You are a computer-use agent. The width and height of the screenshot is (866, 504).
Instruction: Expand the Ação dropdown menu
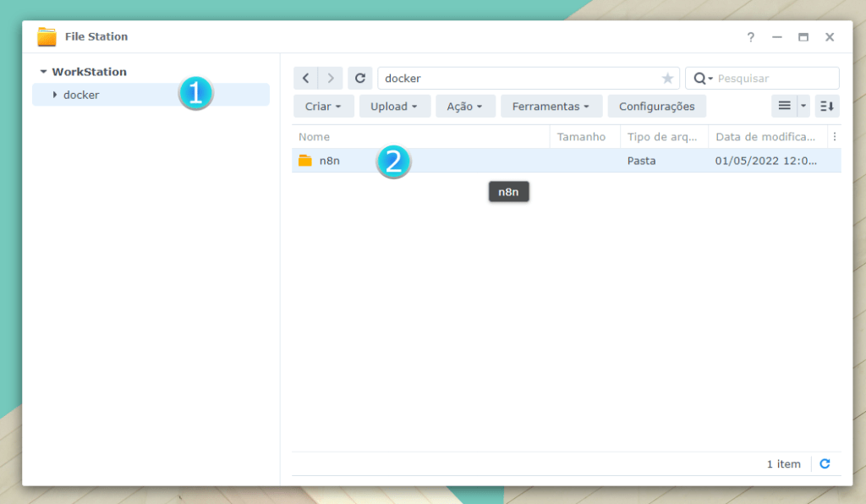pyautogui.click(x=464, y=107)
